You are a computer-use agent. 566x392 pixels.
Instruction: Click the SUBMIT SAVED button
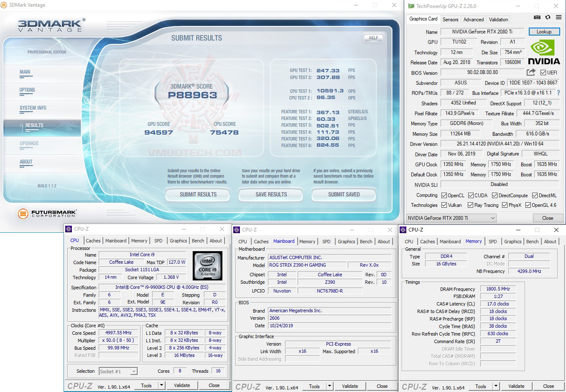[x=344, y=195]
